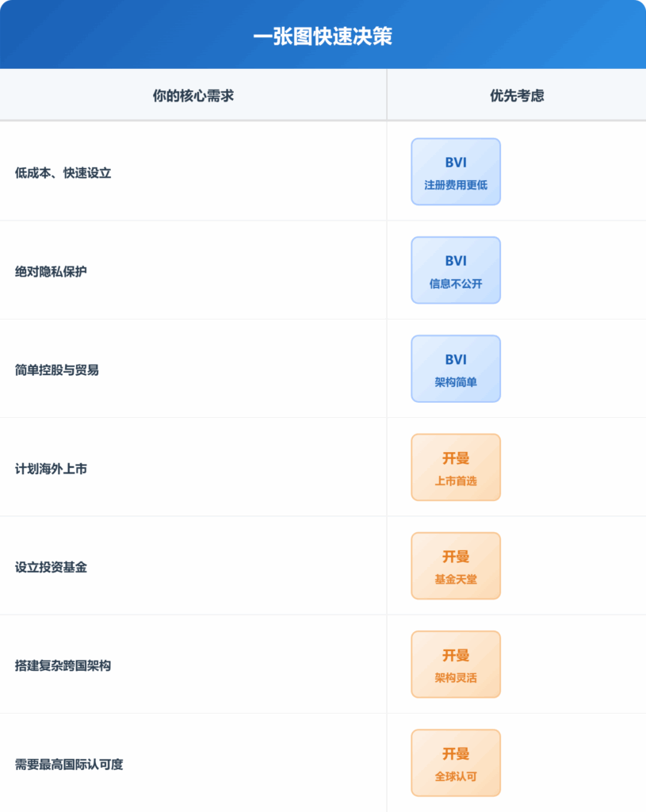Click the '搭建复杂跨国架构' row label

click(x=63, y=665)
